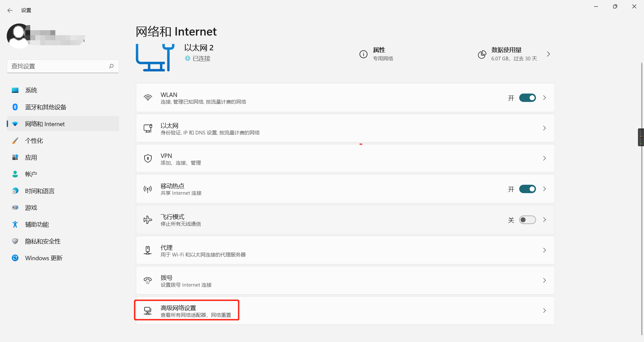Screen dimensions: 644x342
Task: Click the data usage pie chart icon
Action: coord(482,54)
